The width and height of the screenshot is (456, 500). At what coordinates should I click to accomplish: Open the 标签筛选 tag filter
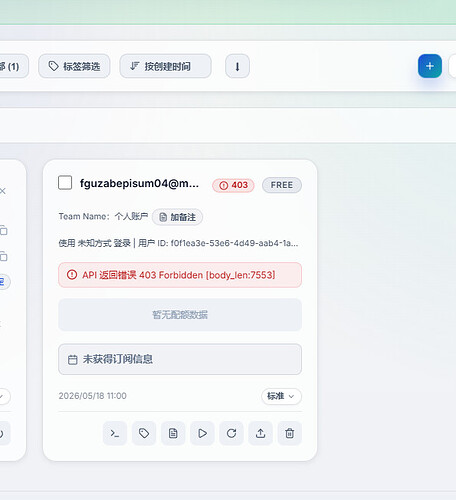[x=74, y=66]
